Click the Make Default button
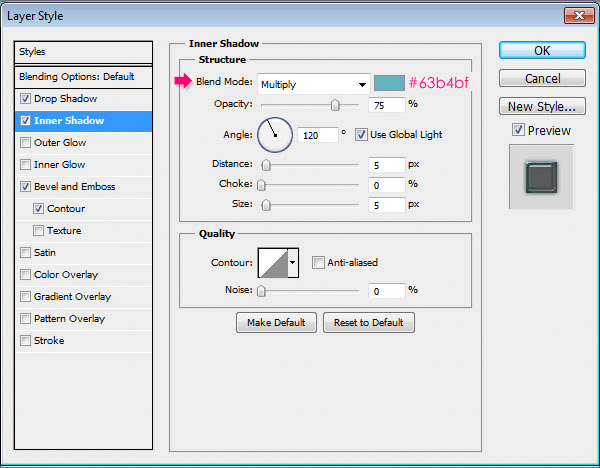This screenshot has height=468, width=600. tap(276, 323)
